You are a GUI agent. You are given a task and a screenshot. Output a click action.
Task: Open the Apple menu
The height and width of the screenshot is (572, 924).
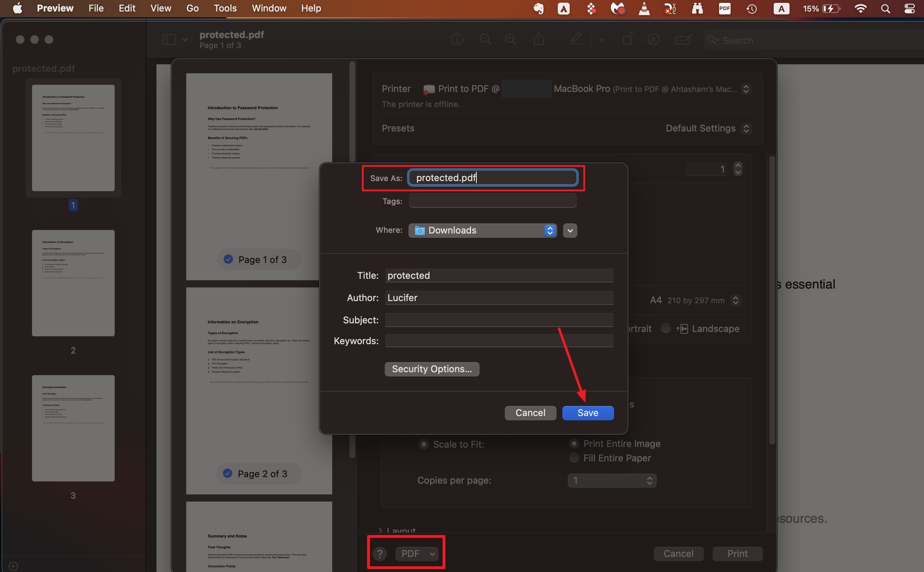(17, 8)
